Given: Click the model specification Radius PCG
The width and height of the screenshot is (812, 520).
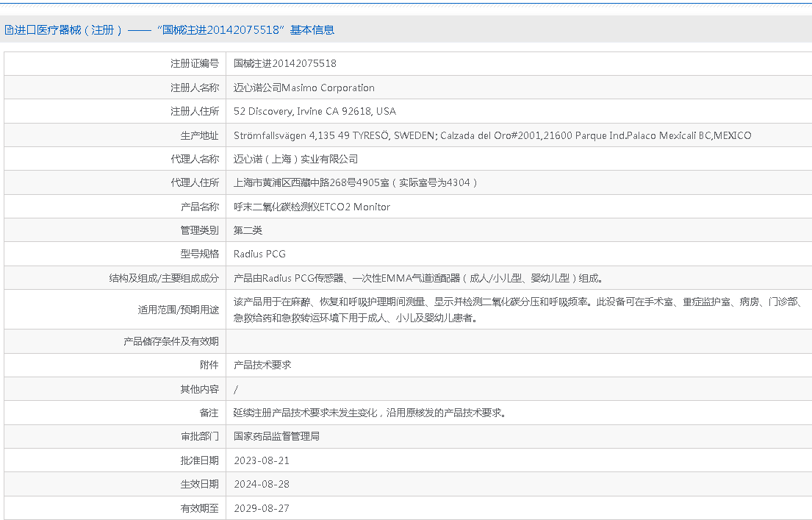Looking at the screenshot, I should (259, 254).
